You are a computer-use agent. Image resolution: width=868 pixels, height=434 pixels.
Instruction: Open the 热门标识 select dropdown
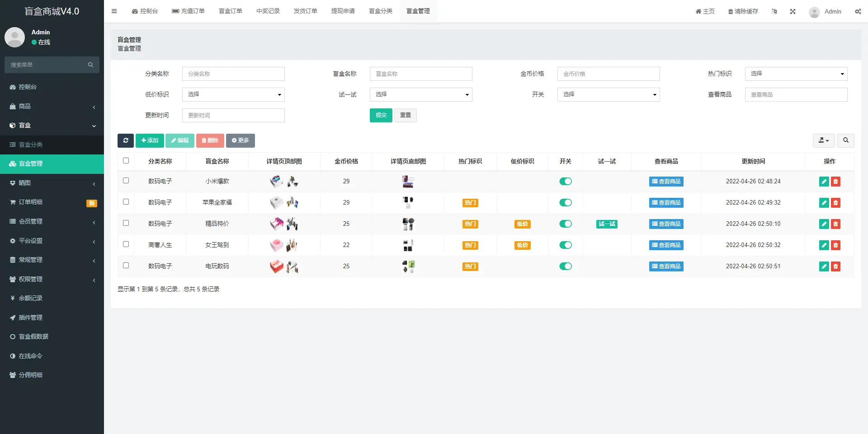[796, 74]
